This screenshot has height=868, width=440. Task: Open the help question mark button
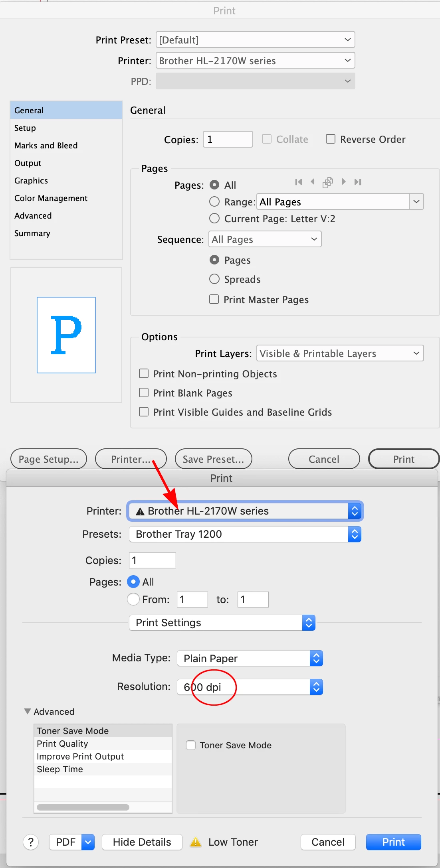coord(31,842)
